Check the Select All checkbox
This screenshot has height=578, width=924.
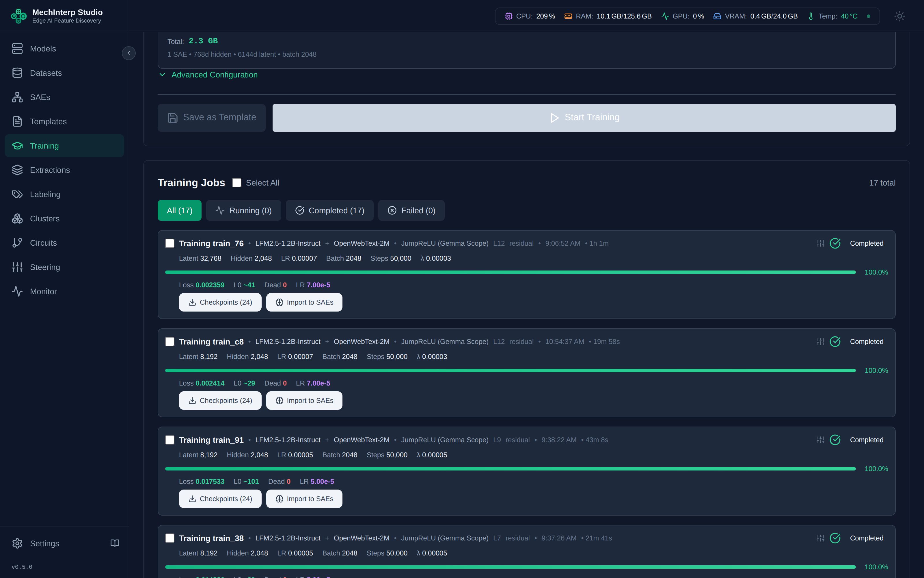(x=237, y=183)
